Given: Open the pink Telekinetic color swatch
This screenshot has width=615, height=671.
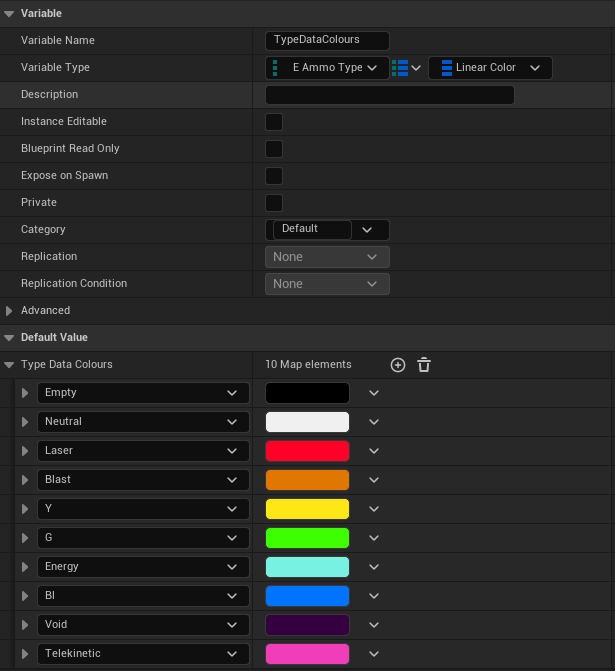Looking at the screenshot, I should tap(307, 654).
